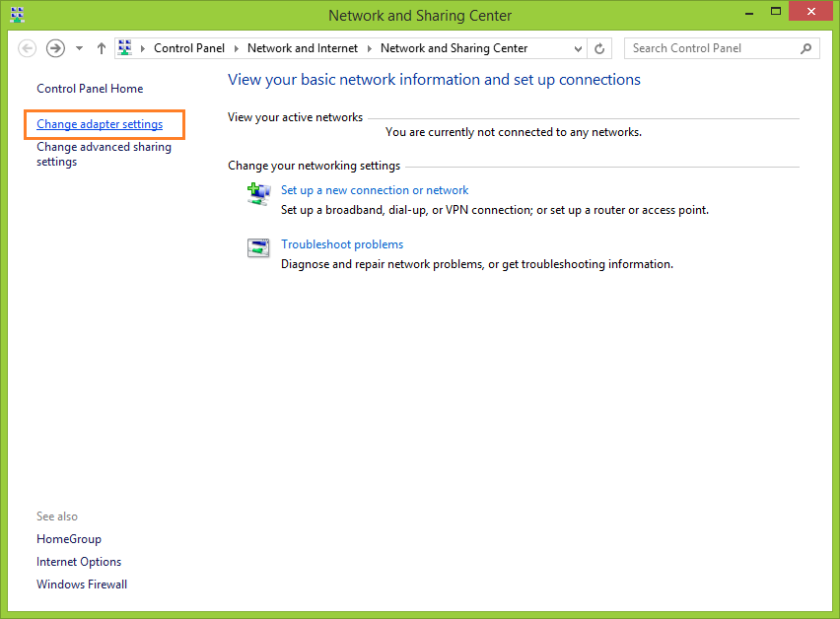Open HomeGroup under See also

69,539
